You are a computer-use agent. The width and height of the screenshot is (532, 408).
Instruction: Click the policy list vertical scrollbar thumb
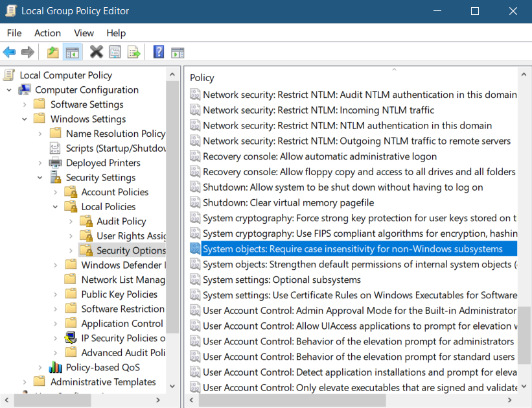[x=524, y=336]
